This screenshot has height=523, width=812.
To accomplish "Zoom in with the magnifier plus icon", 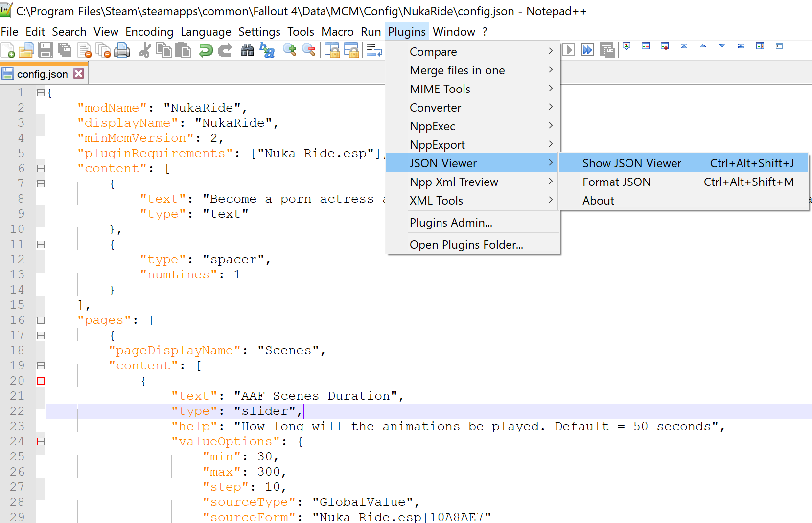I will 290,50.
